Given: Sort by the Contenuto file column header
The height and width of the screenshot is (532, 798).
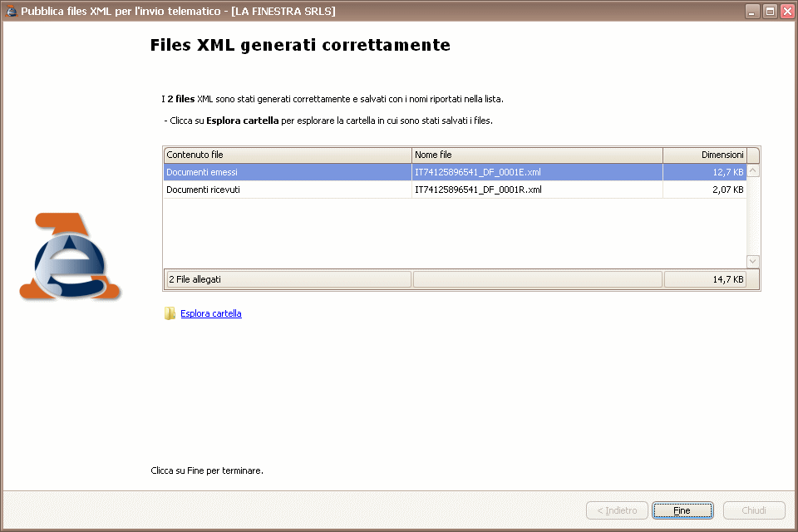Looking at the screenshot, I should click(x=287, y=155).
